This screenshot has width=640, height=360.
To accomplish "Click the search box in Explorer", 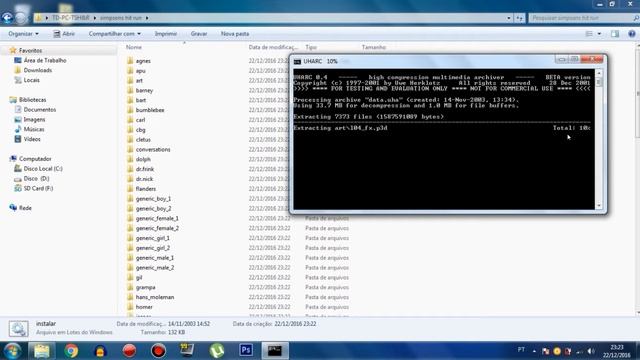I will 583,18.
